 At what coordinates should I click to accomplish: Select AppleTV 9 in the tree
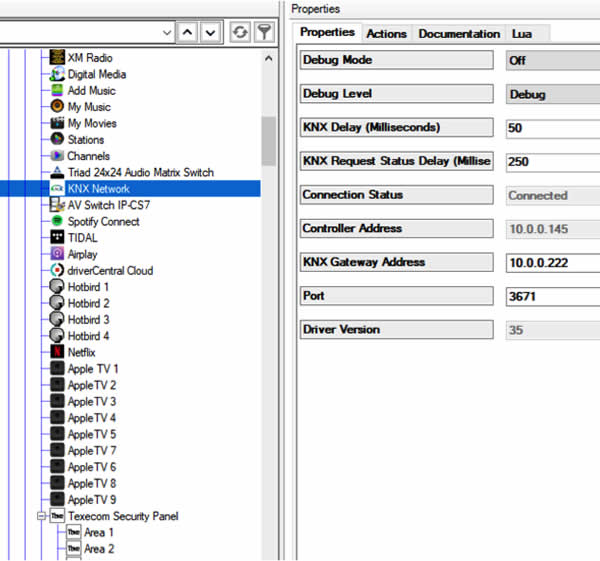(x=92, y=500)
